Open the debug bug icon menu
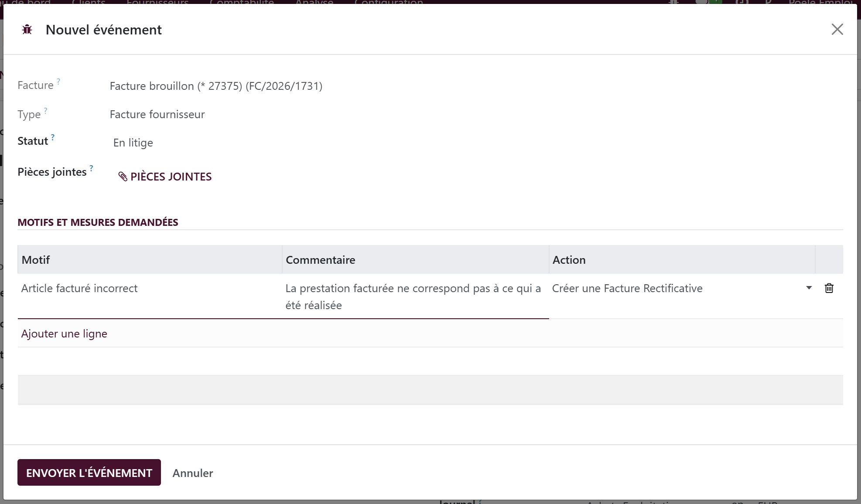Image resolution: width=861 pixels, height=504 pixels. coord(27,30)
